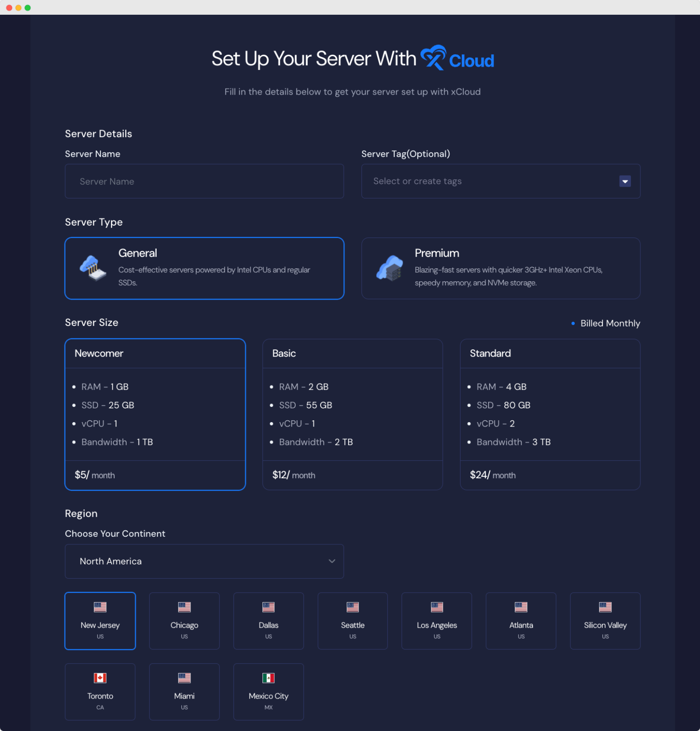700x731 pixels.
Task: Click the flag icon on Atlanta card
Action: point(520,607)
